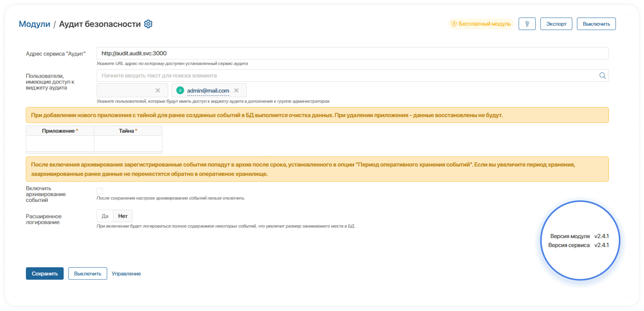Click bottom Выключить button
The width and height of the screenshot is (644, 311).
(88, 274)
